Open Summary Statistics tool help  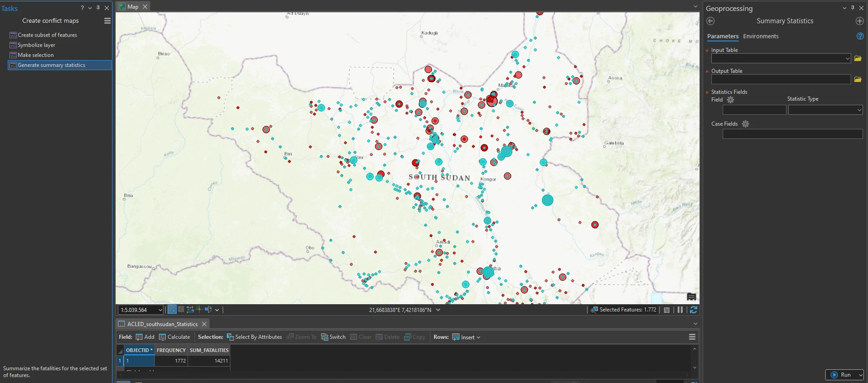[x=860, y=36]
